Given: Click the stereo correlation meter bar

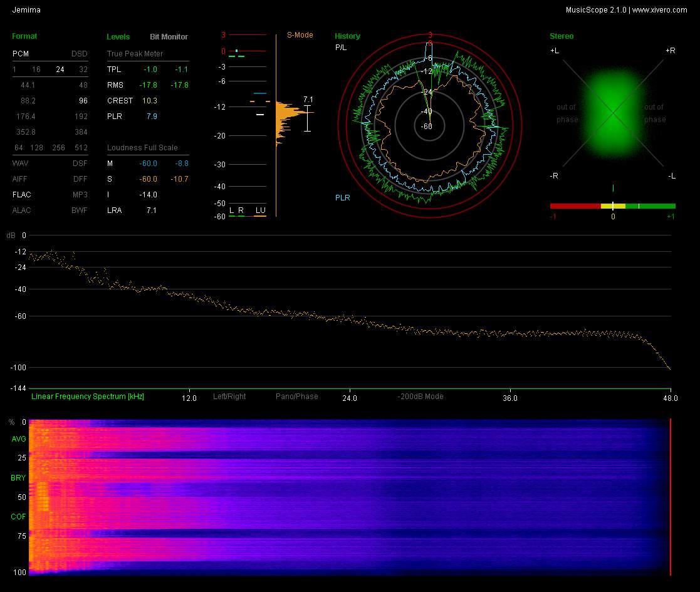Looking at the screenshot, I should pos(612,205).
